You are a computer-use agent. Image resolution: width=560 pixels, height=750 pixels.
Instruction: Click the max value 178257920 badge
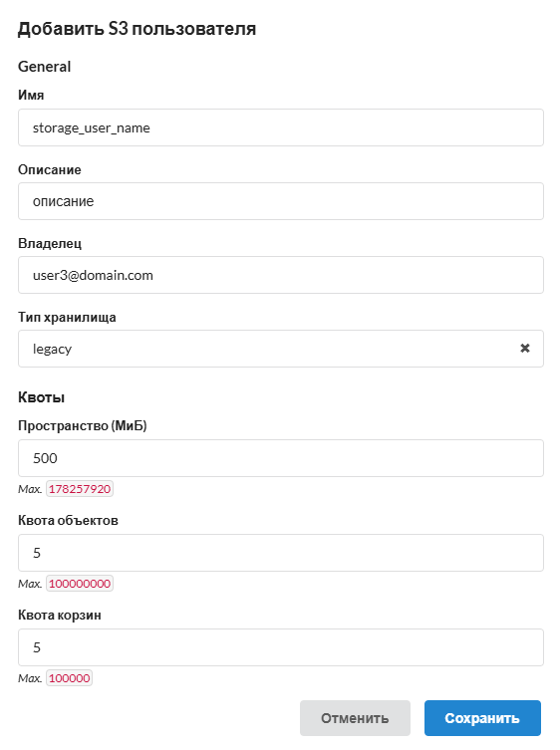[x=80, y=489]
